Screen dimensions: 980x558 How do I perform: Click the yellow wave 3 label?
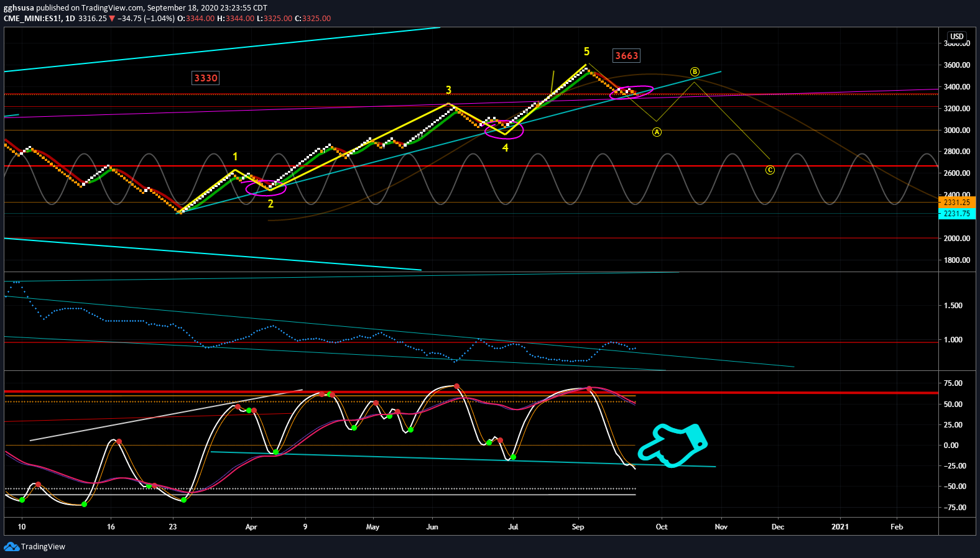point(448,90)
